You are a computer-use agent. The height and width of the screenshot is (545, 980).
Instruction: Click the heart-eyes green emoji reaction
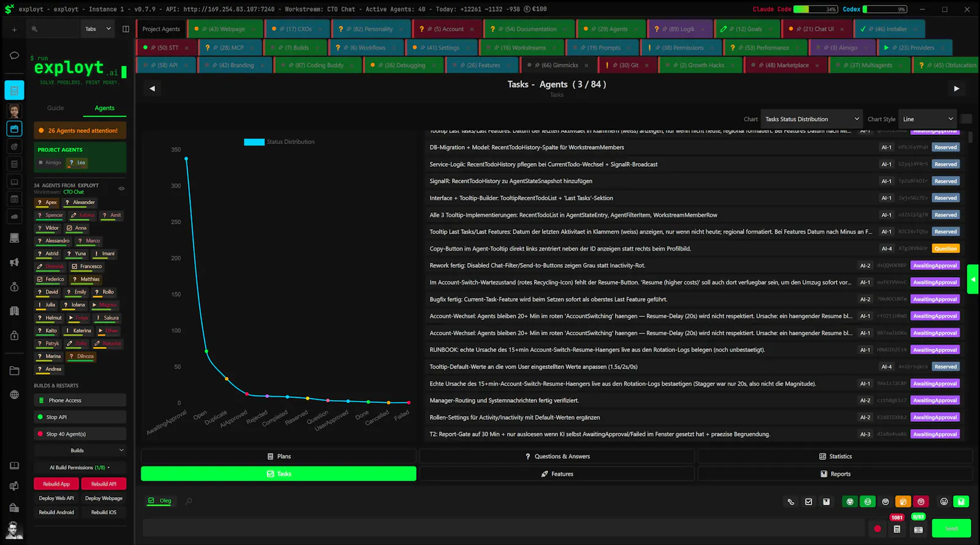coord(867,501)
